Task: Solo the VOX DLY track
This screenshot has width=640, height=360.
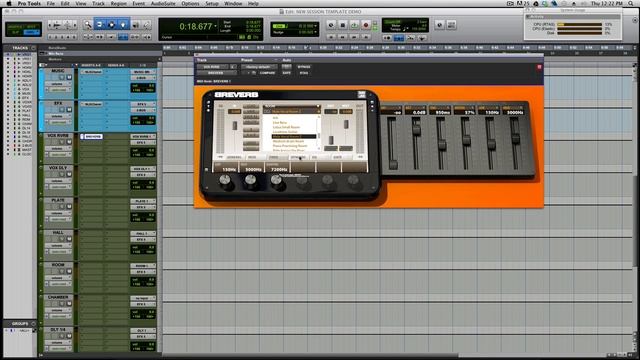Action: point(62,174)
